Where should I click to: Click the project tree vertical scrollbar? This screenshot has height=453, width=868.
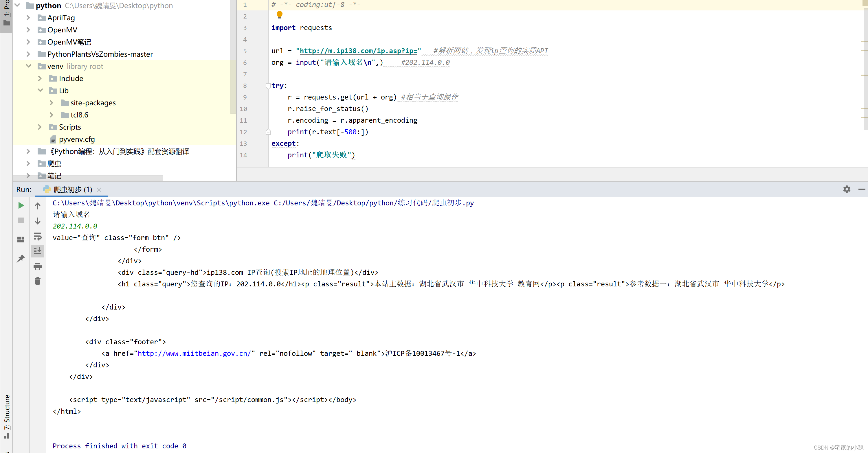point(233,57)
